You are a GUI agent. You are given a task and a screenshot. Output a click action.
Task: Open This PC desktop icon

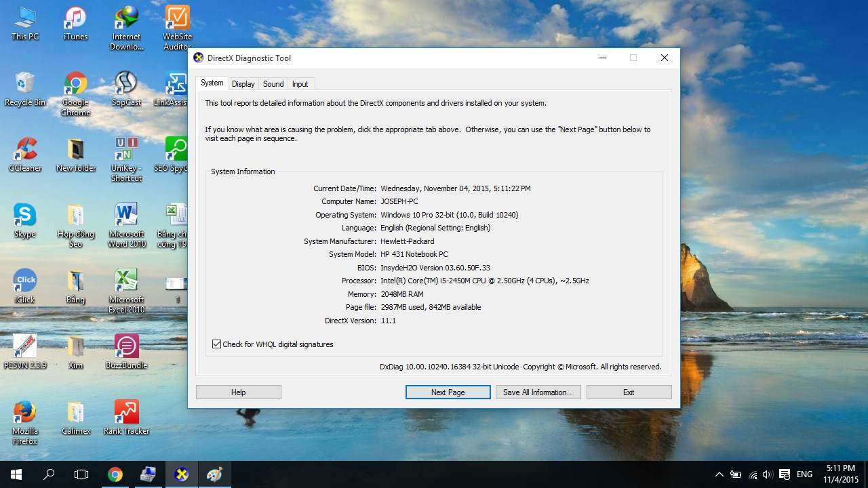[25, 24]
